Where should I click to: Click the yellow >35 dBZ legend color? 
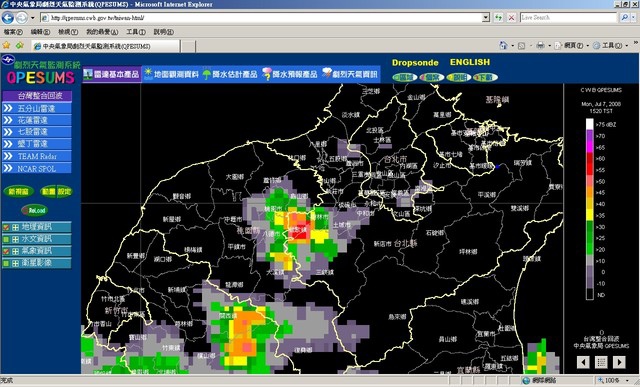point(590,215)
